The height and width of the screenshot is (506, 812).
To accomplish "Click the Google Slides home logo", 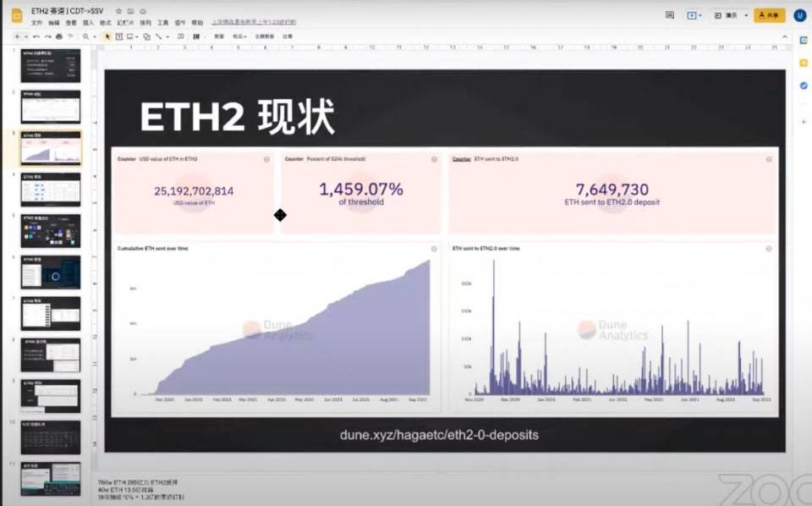I will (16, 15).
